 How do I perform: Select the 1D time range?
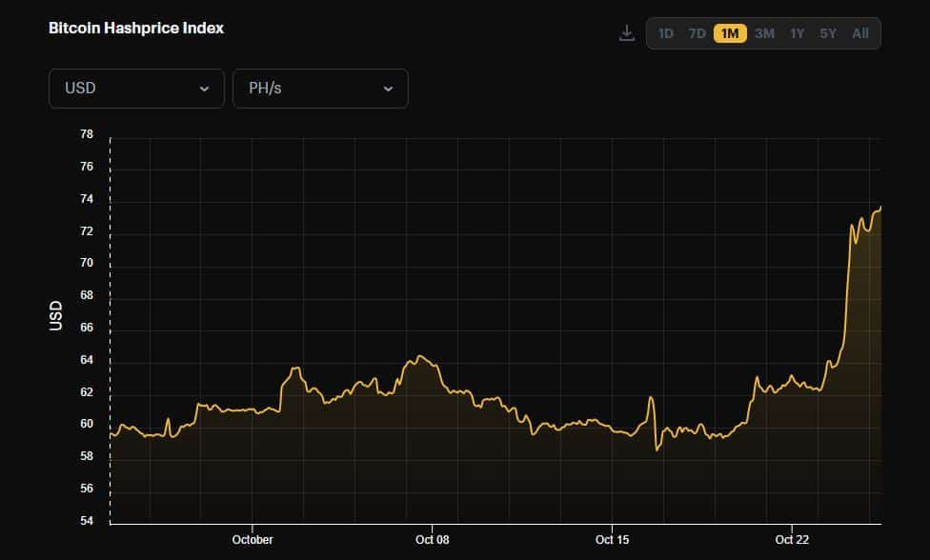click(665, 33)
